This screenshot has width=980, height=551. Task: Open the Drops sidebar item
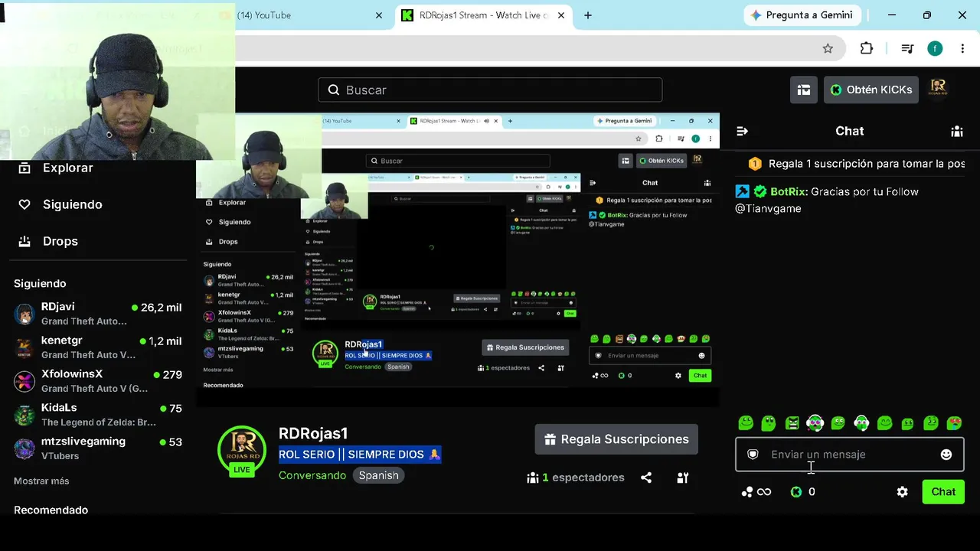tap(48, 241)
